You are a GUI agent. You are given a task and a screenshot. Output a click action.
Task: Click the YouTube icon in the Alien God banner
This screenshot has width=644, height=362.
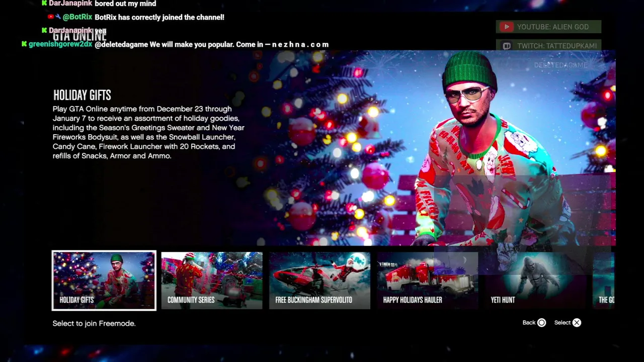pyautogui.click(x=507, y=27)
